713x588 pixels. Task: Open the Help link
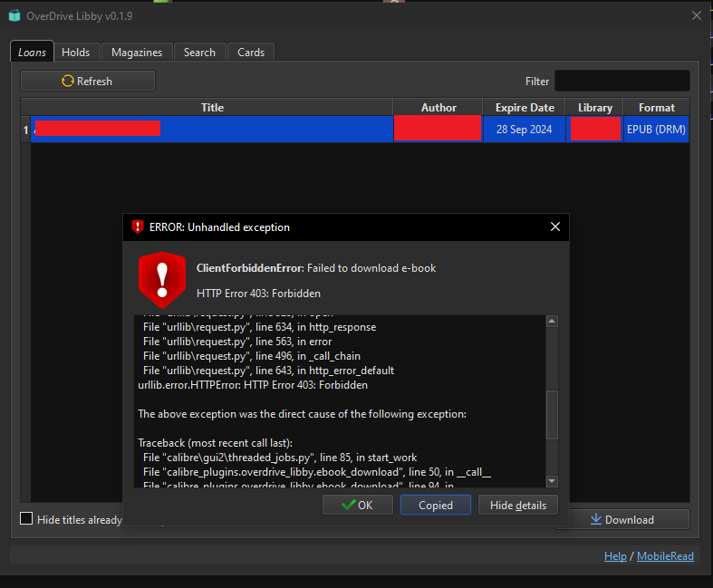coord(615,556)
